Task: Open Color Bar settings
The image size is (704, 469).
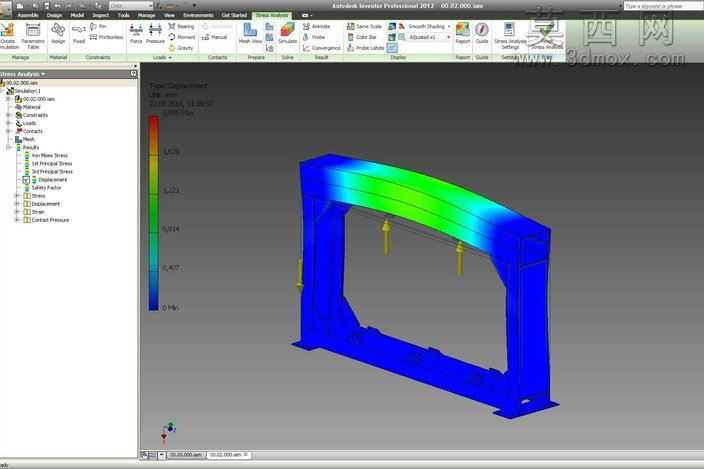Action: click(362, 37)
